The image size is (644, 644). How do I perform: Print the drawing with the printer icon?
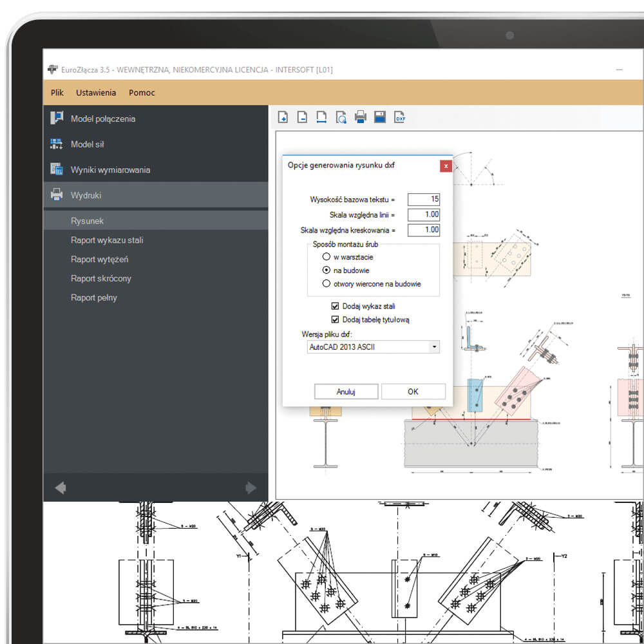tap(360, 117)
